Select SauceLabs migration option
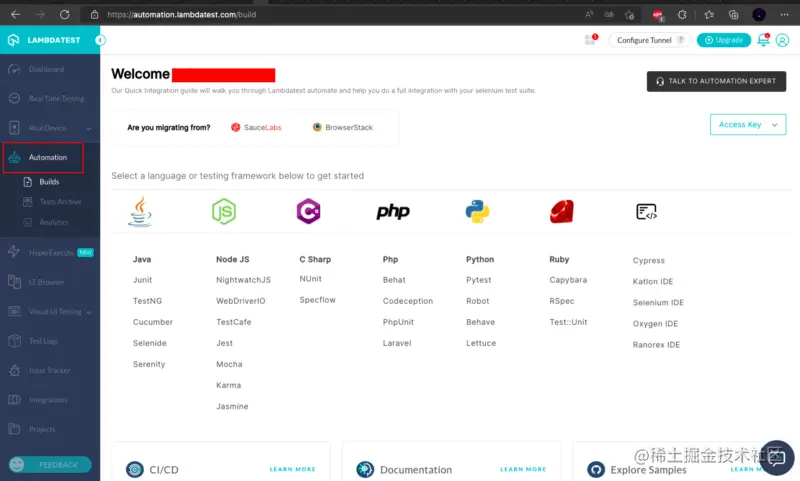The image size is (800, 481). point(256,128)
